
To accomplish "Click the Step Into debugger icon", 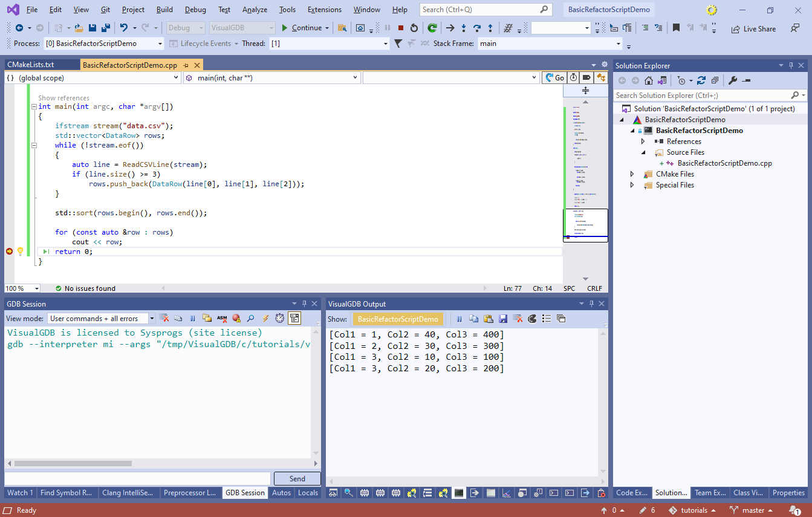I will tap(463, 28).
